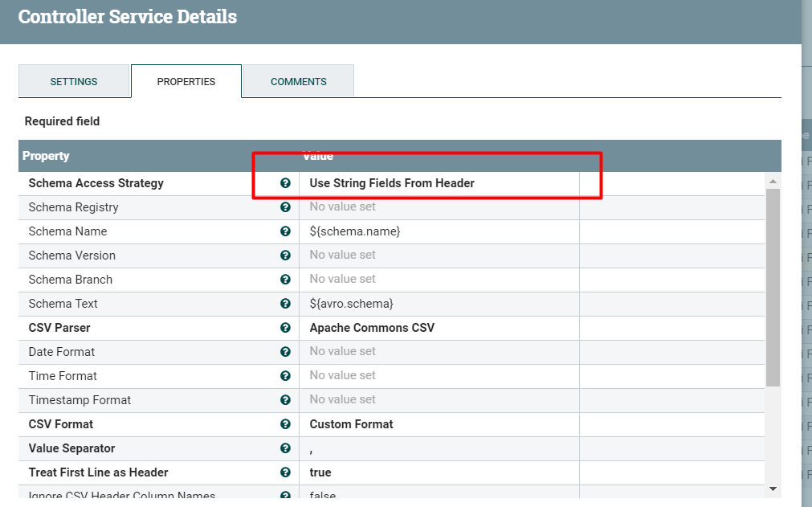Open the COMMENTS tab

click(x=298, y=81)
